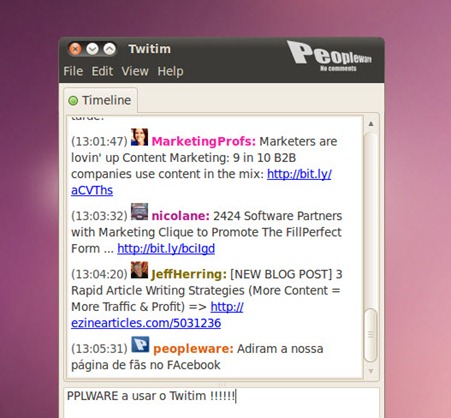The width and height of the screenshot is (451, 418).
Task: Select the Timeline tab
Action: tap(100, 100)
